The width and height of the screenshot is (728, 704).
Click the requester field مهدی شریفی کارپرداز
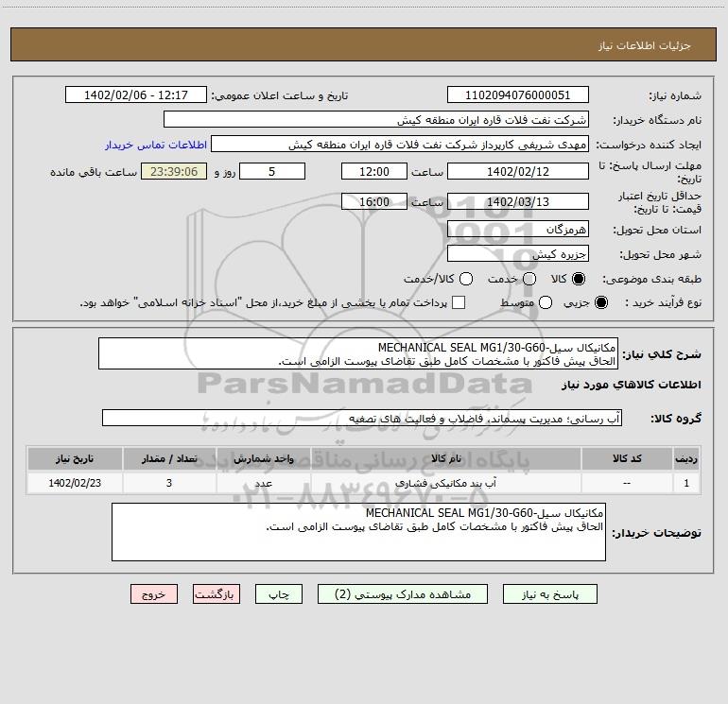[x=400, y=144]
